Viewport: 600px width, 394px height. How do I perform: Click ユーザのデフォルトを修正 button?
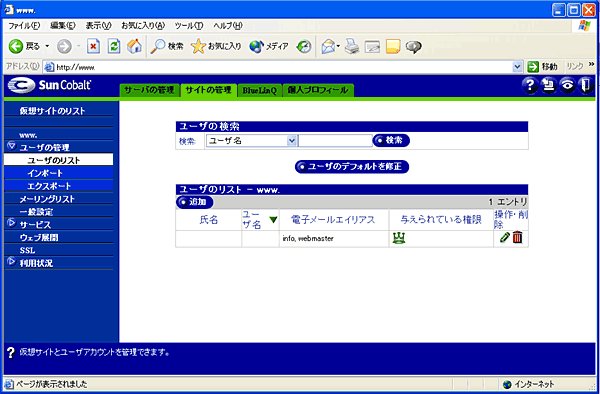[352, 167]
